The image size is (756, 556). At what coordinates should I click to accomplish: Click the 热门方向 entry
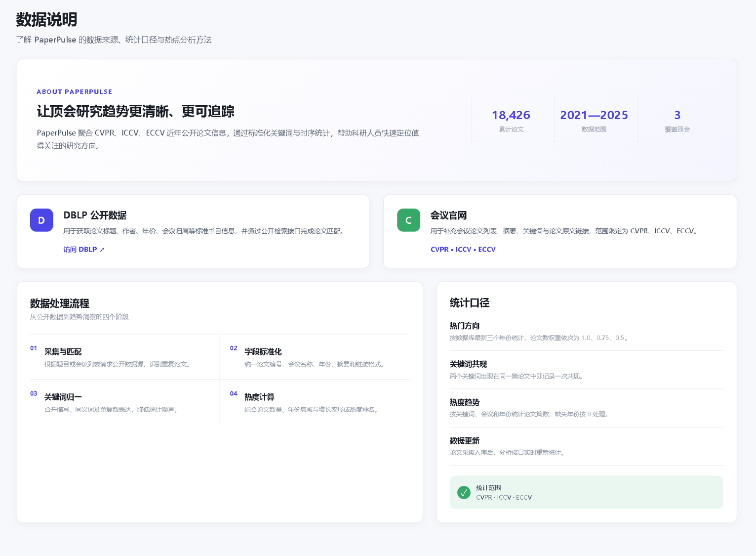point(586,332)
